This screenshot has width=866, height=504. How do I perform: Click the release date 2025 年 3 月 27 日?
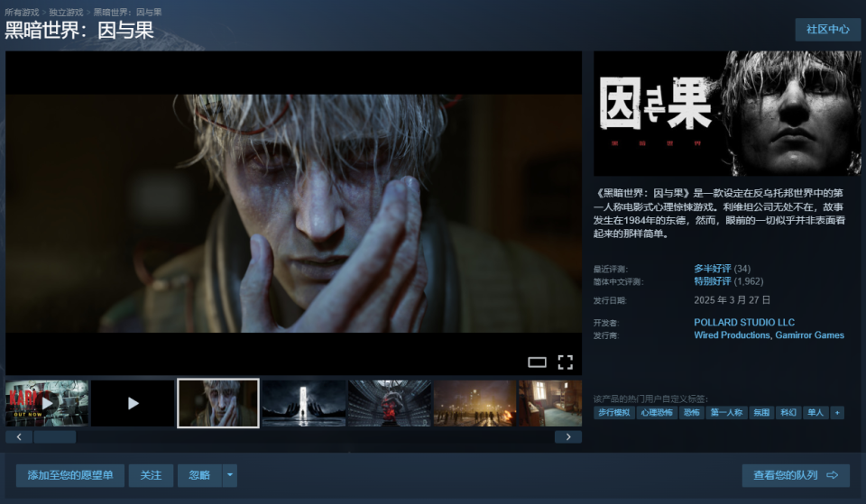[732, 299]
